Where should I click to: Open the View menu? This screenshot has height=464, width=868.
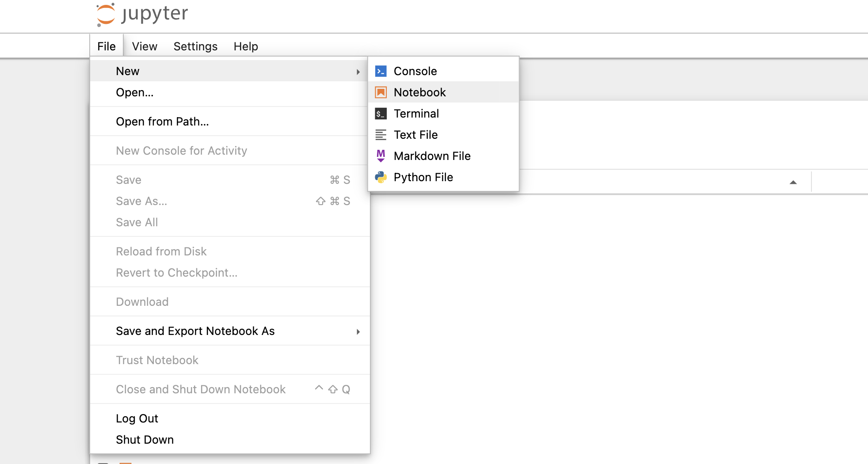[x=145, y=46]
